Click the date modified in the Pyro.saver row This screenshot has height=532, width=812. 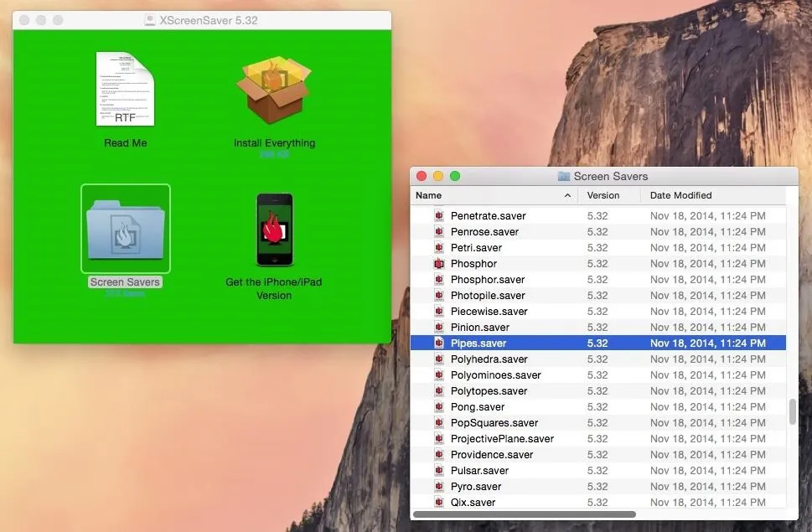[x=708, y=487]
